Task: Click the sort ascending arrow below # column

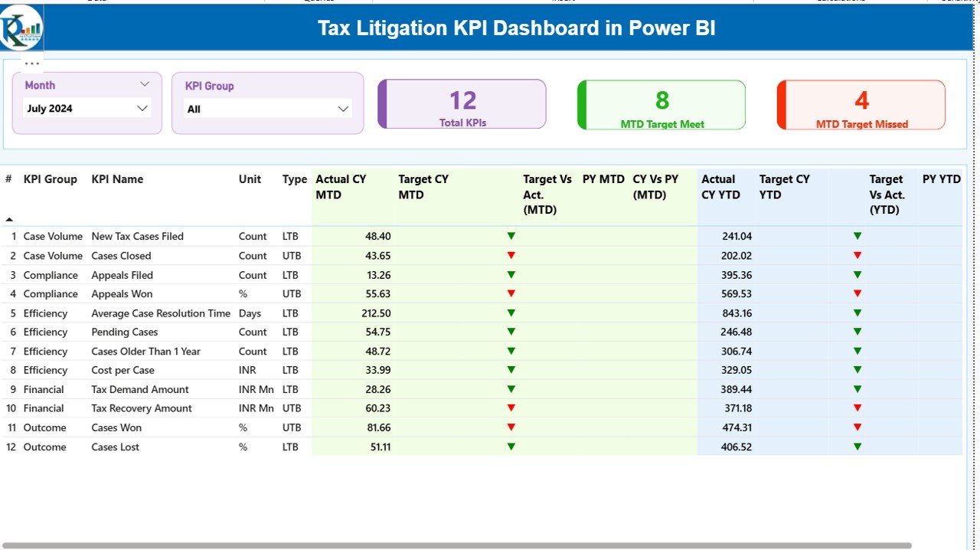Action: tap(8, 218)
